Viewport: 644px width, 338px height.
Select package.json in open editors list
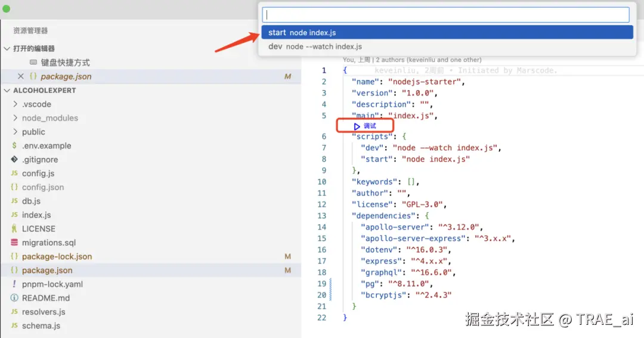(x=150, y=76)
